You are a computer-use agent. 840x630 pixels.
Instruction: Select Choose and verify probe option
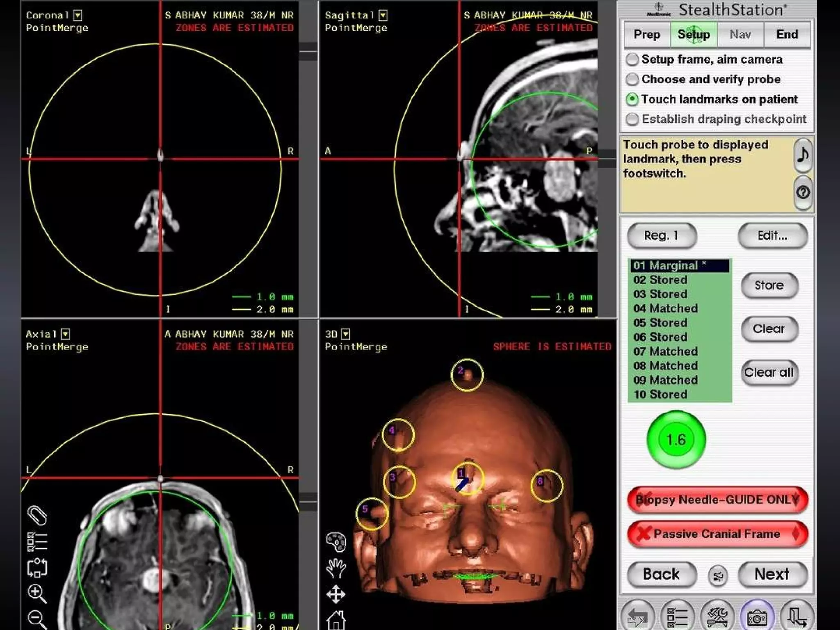point(632,79)
